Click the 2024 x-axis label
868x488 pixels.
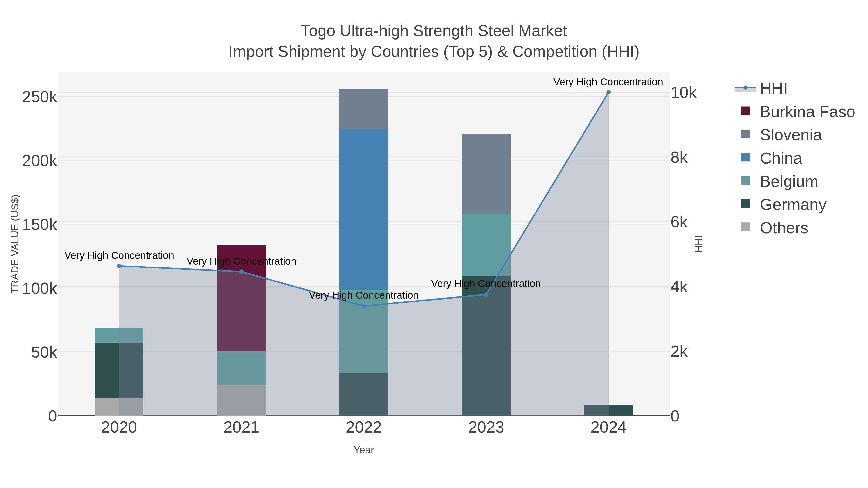coord(609,428)
